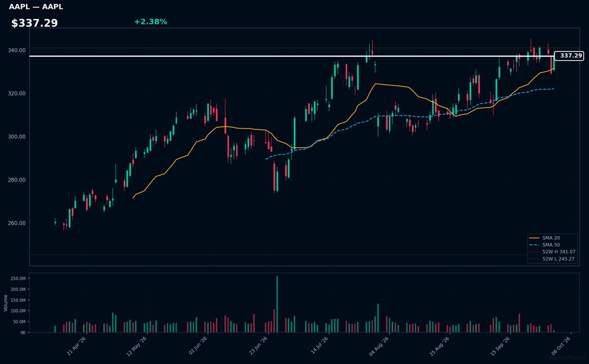Screen dimensions: 589x364
Task: Select the 52W L 245.27 legend entry
Action: click(552, 259)
